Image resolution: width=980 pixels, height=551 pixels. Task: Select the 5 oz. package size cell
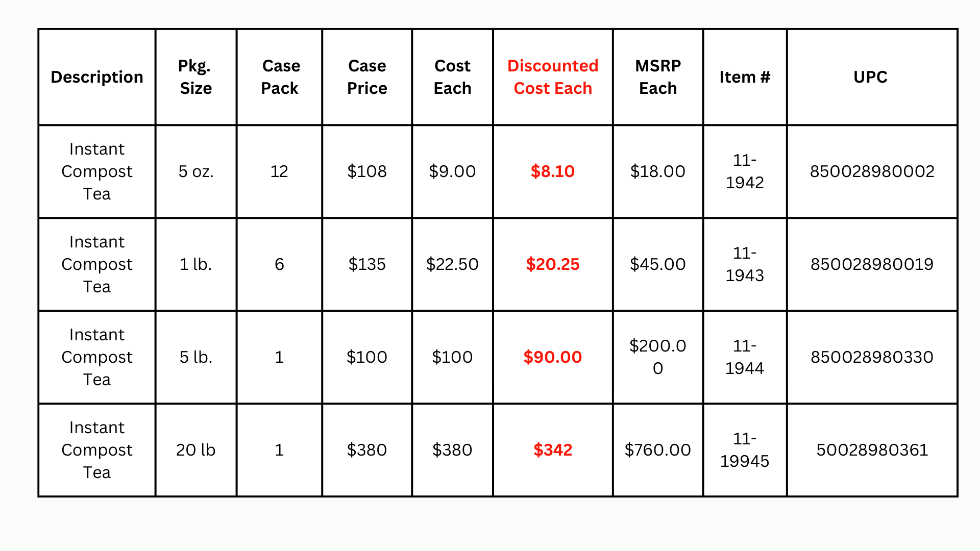196,171
